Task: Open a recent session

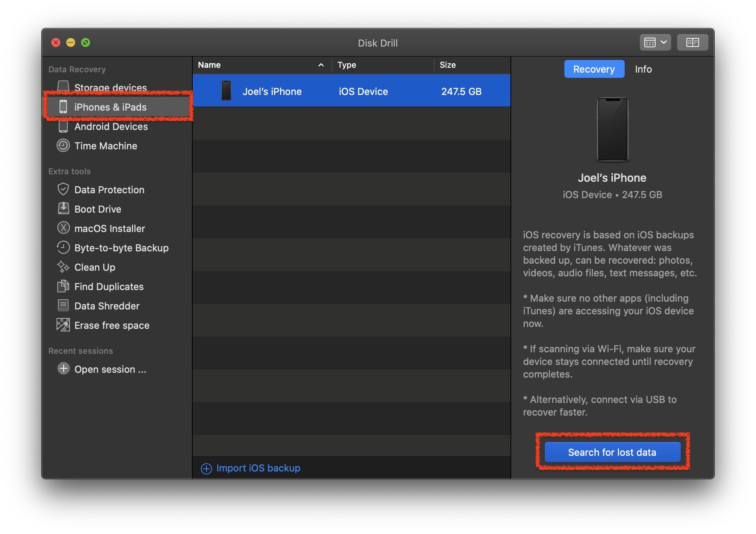Action: [110, 369]
